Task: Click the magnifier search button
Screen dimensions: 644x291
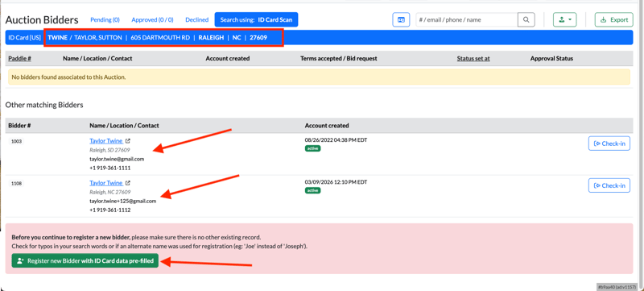Action: (x=526, y=19)
